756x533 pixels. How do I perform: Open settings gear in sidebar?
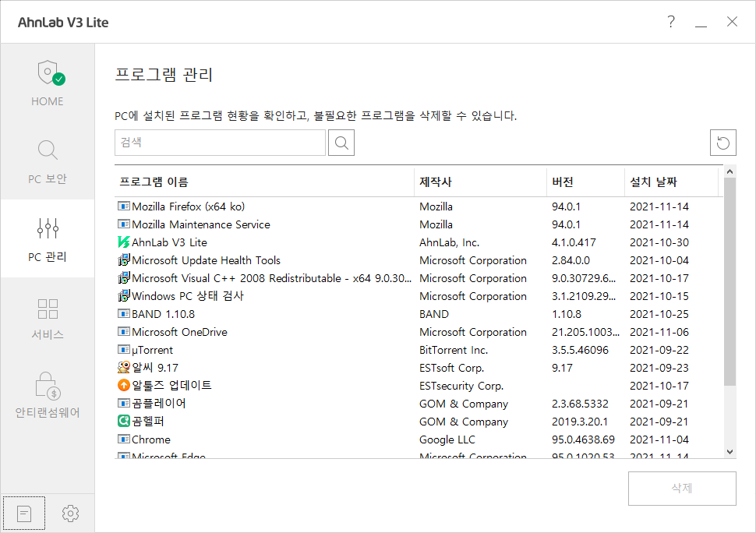point(70,514)
